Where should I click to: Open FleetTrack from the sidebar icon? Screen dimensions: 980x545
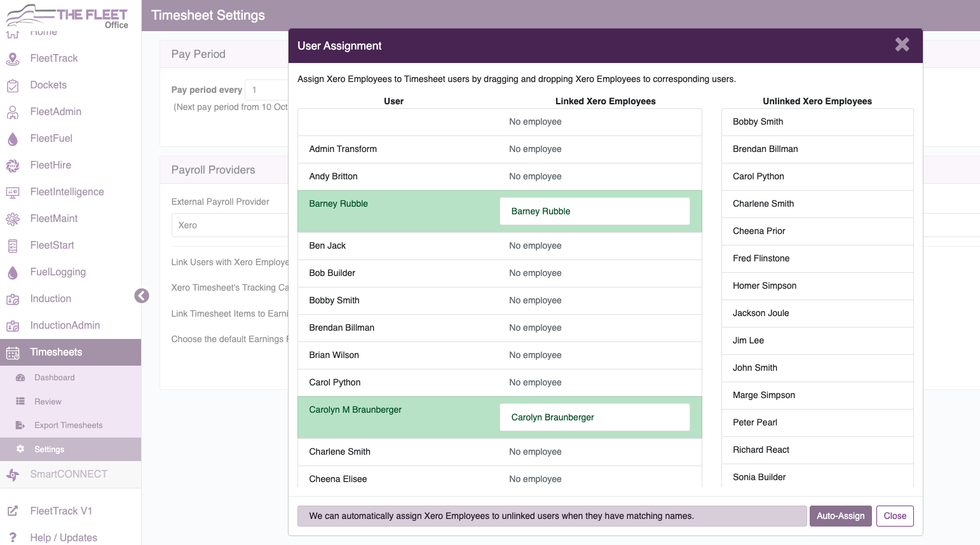(13, 58)
